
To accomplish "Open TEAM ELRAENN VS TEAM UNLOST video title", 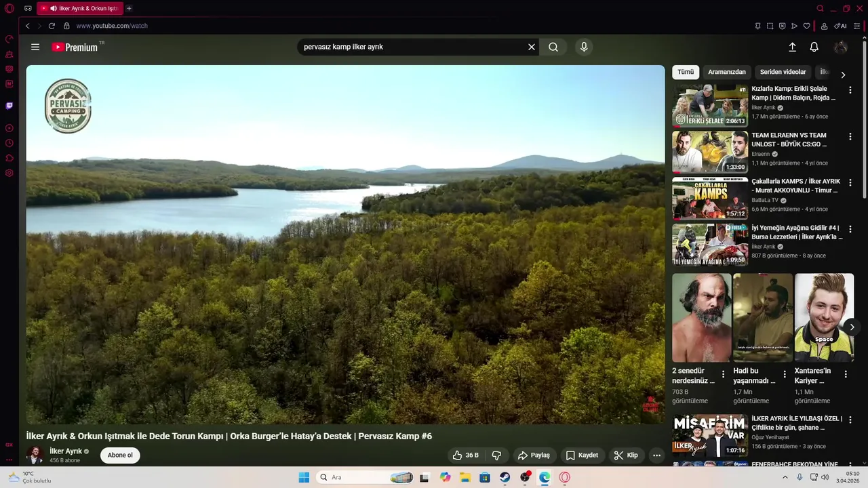I will [789, 140].
